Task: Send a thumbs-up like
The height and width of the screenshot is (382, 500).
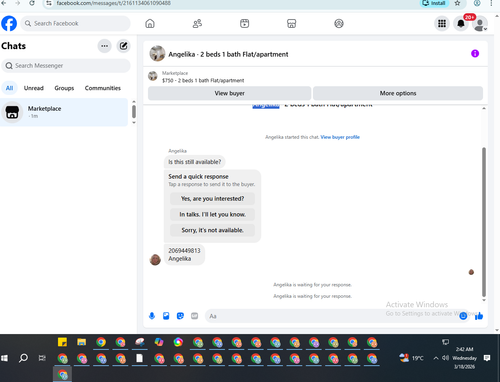Action: click(479, 316)
